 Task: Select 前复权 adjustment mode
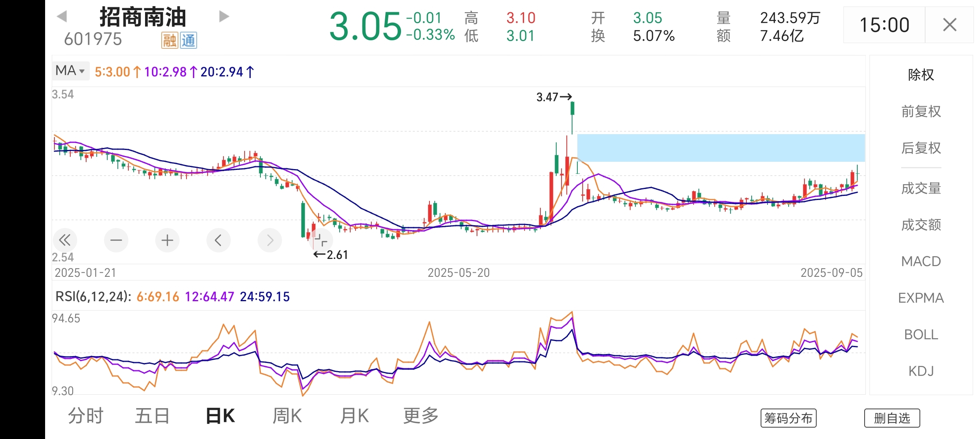click(x=921, y=111)
